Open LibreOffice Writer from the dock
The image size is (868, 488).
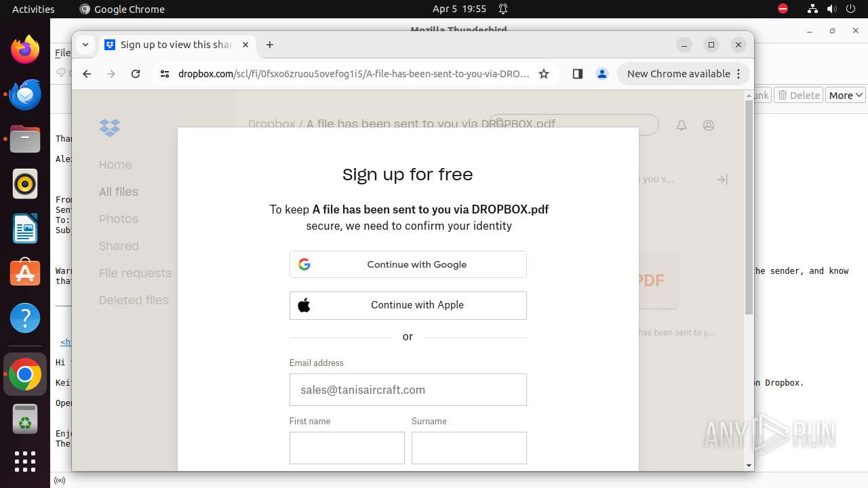point(25,229)
